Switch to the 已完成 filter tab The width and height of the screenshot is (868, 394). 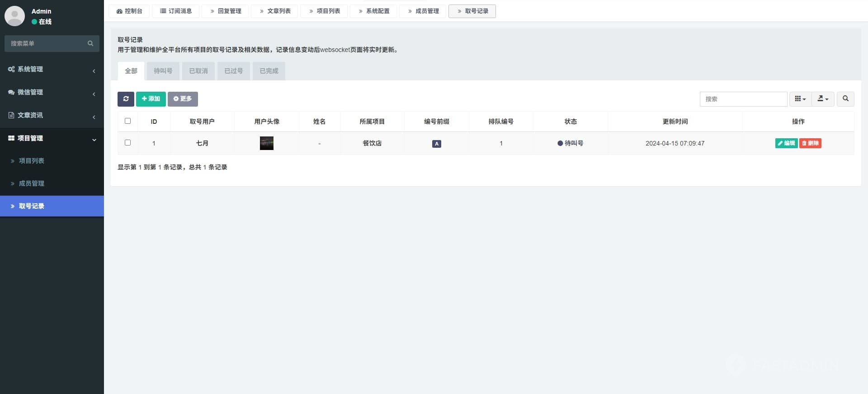coord(269,71)
